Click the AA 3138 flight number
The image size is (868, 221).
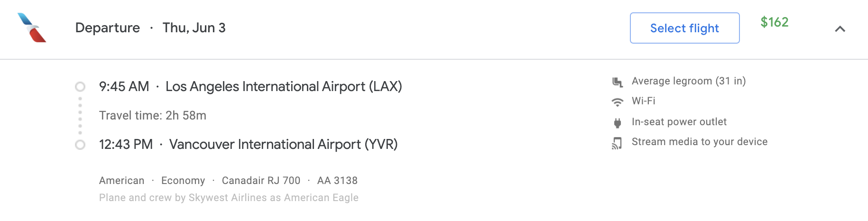(337, 181)
